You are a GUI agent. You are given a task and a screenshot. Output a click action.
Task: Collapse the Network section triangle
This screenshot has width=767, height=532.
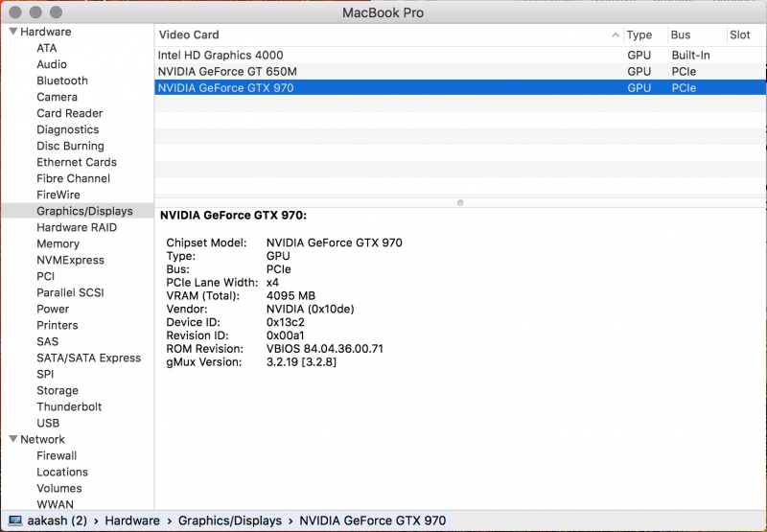click(13, 439)
